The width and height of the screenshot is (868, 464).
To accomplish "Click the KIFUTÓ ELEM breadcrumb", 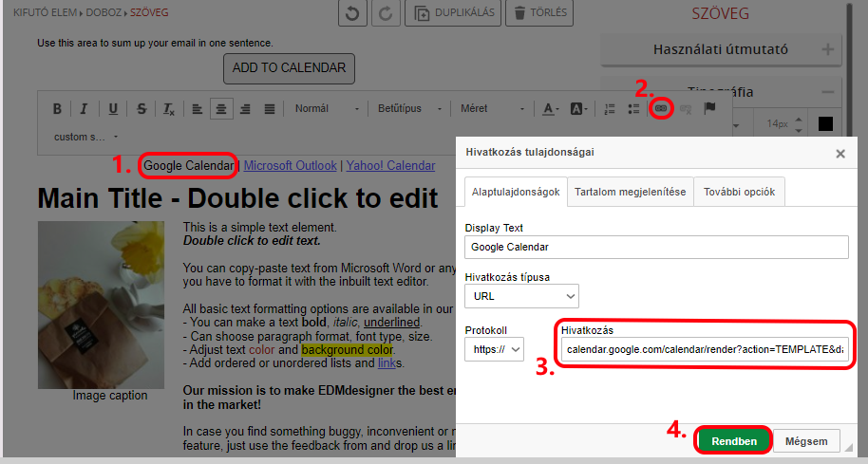I will (45, 12).
